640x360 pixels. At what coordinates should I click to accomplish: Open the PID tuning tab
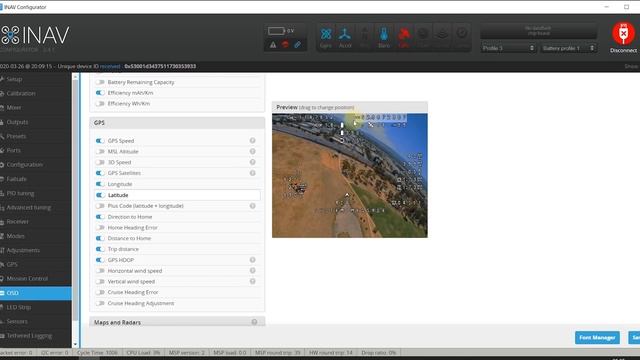point(36,193)
